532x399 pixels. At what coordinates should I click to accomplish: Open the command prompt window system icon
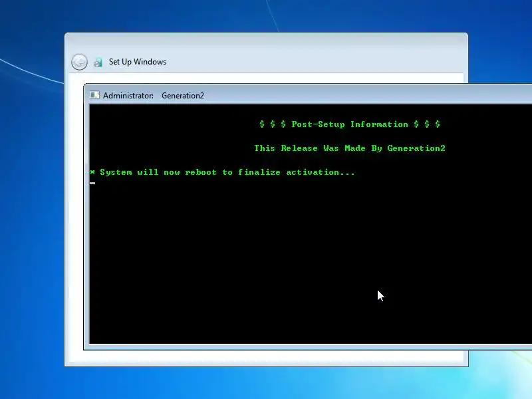pos(94,95)
